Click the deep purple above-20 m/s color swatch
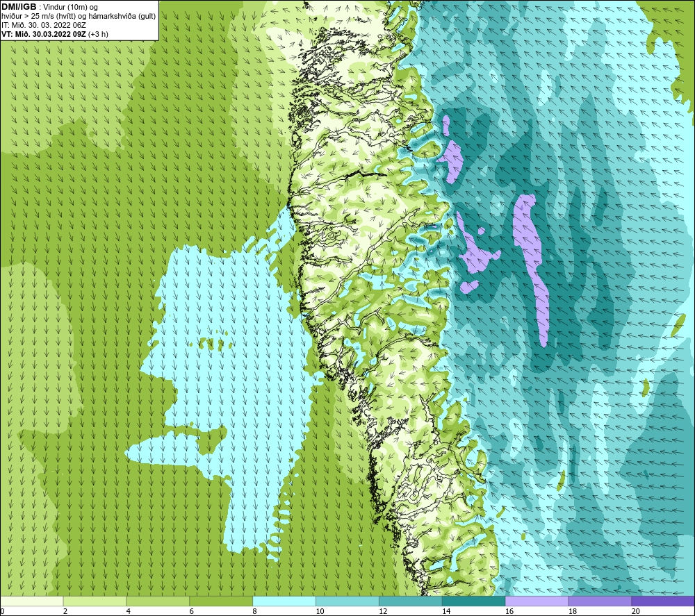Viewport: 695px width, 616px height. pyautogui.click(x=663, y=601)
